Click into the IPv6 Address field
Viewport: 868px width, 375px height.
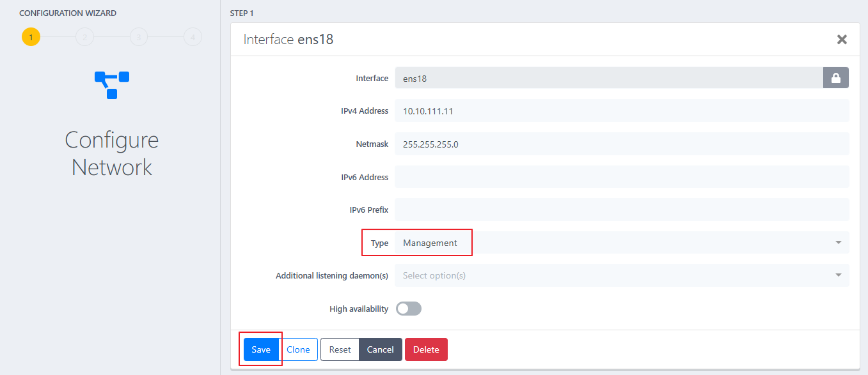[x=622, y=177]
